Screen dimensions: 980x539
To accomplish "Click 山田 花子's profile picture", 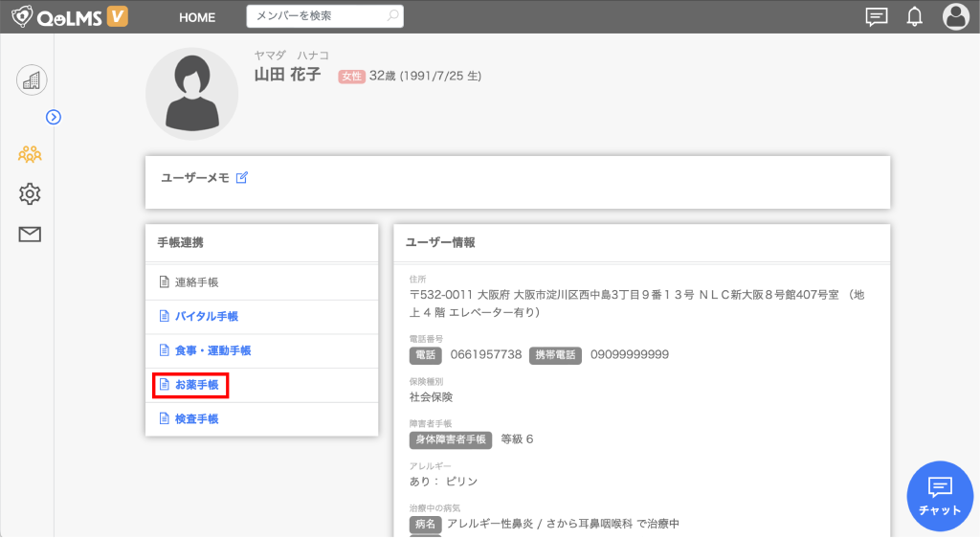I will click(191, 94).
